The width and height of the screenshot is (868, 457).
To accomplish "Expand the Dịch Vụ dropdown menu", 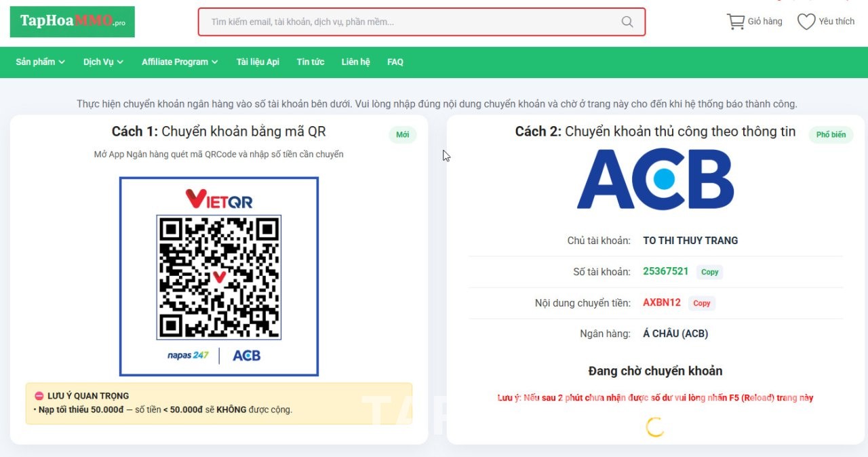I will pos(104,62).
